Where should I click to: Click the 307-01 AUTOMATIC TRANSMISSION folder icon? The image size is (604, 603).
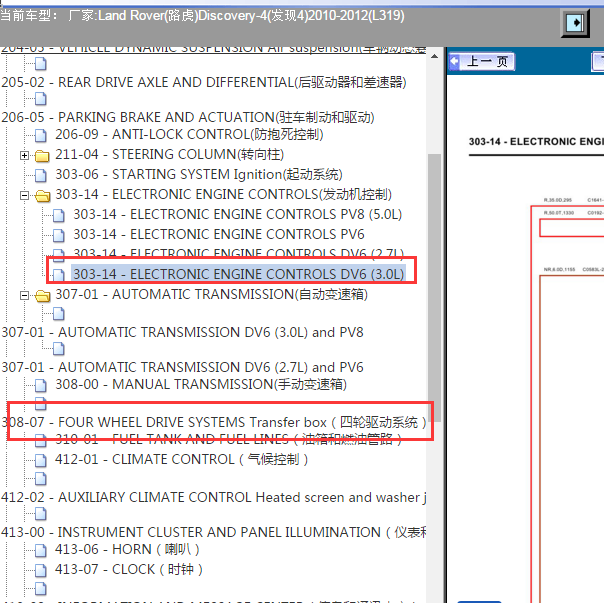(x=42, y=296)
